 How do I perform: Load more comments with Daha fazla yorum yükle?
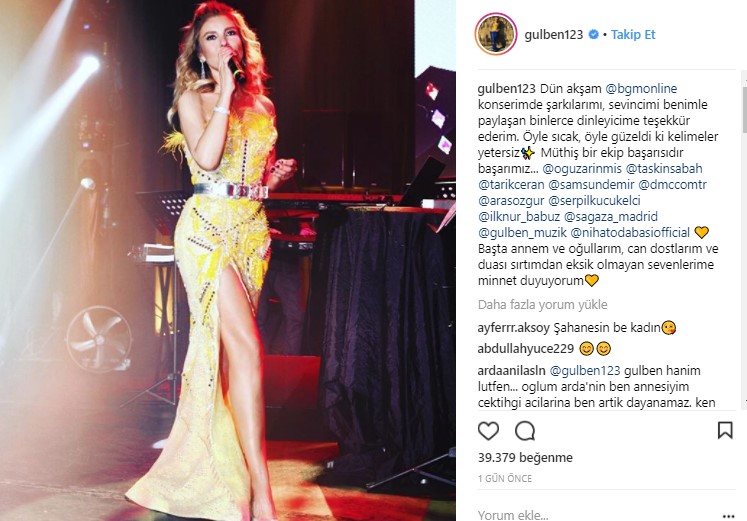pyautogui.click(x=543, y=305)
